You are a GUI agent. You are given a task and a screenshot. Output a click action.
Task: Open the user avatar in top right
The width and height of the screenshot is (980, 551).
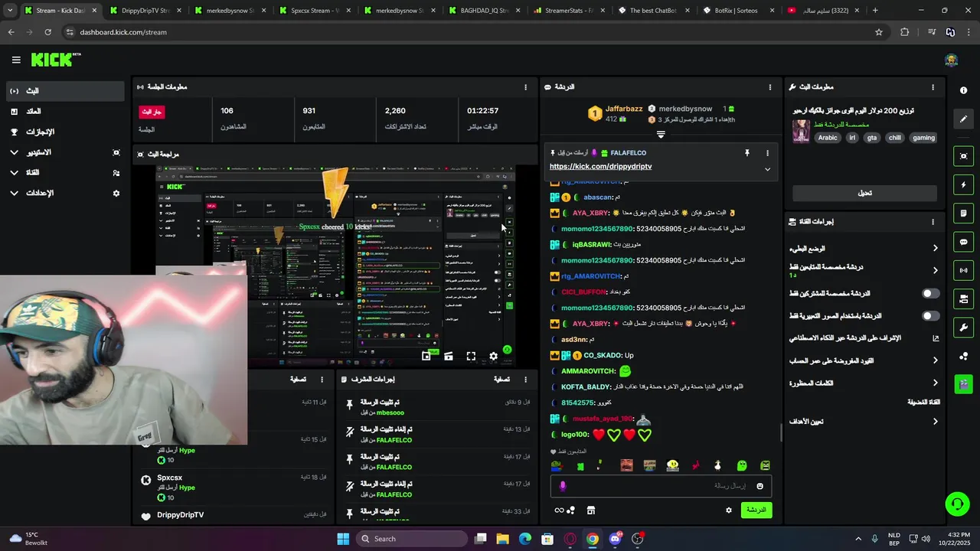point(951,60)
